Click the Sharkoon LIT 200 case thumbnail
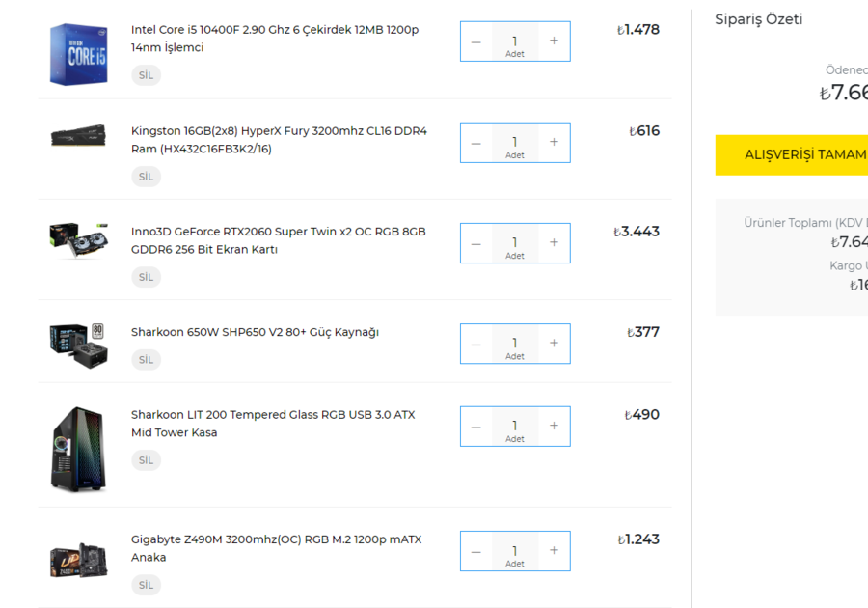The width and height of the screenshot is (868, 608). (78, 449)
